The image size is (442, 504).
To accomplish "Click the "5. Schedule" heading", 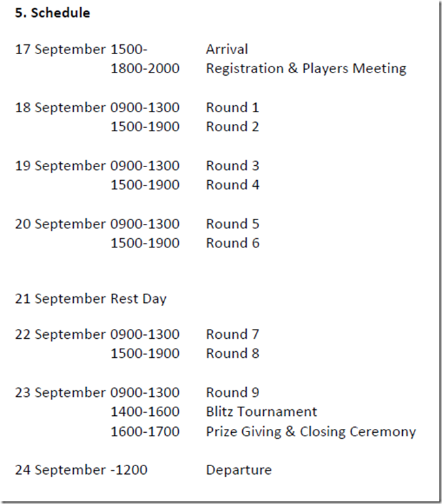I will 52,13.
